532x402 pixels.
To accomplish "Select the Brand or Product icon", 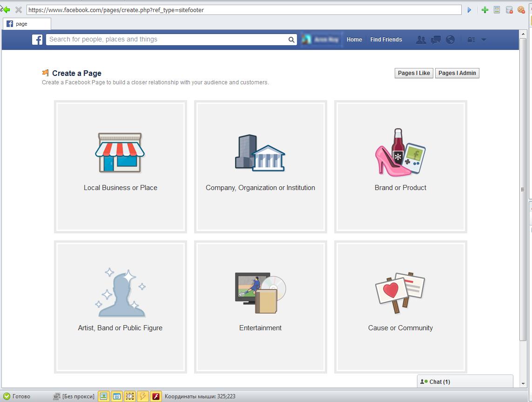I will coord(400,152).
